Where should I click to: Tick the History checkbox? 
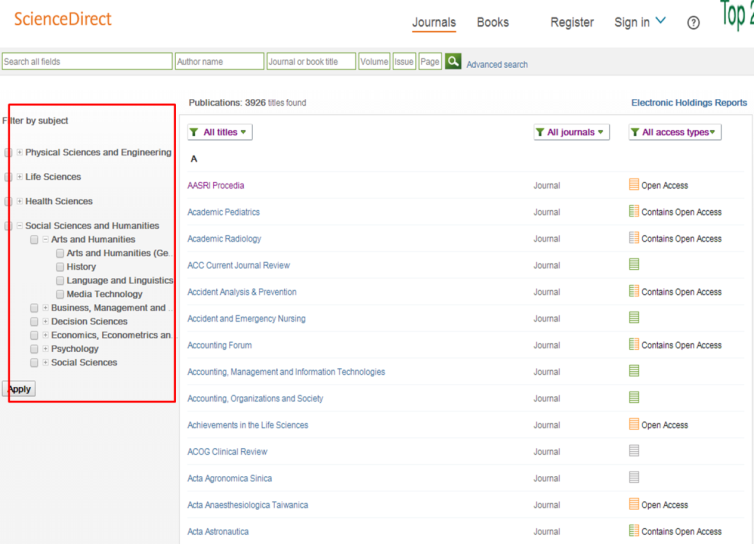tap(60, 266)
